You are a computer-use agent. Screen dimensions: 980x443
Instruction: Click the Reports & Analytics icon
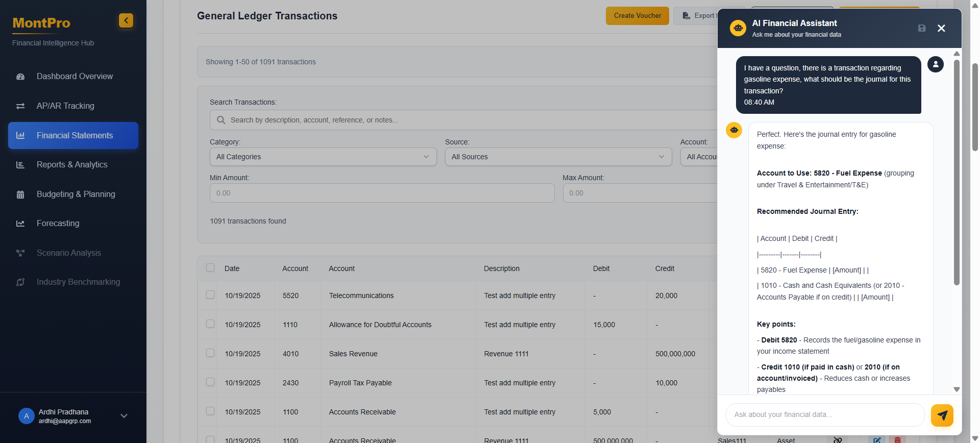coord(20,165)
